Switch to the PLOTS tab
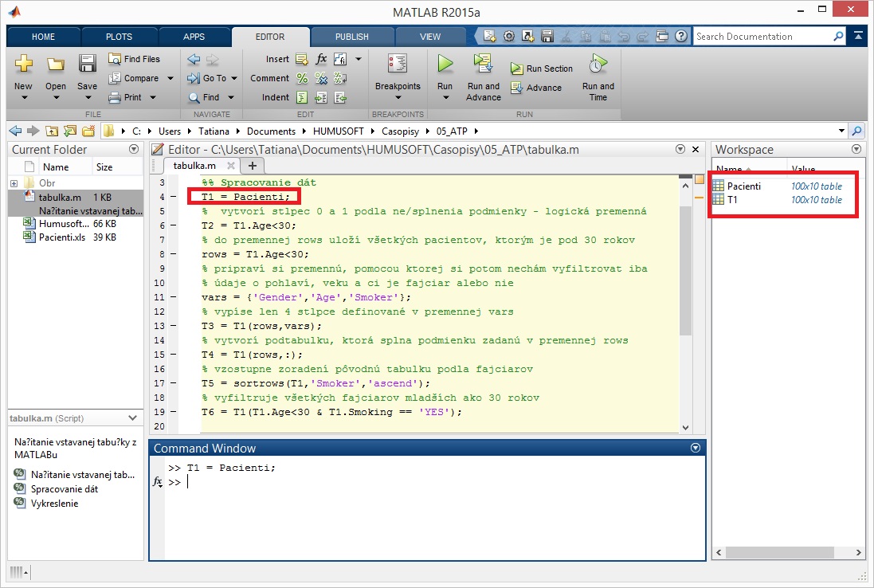The image size is (874, 588). (120, 37)
